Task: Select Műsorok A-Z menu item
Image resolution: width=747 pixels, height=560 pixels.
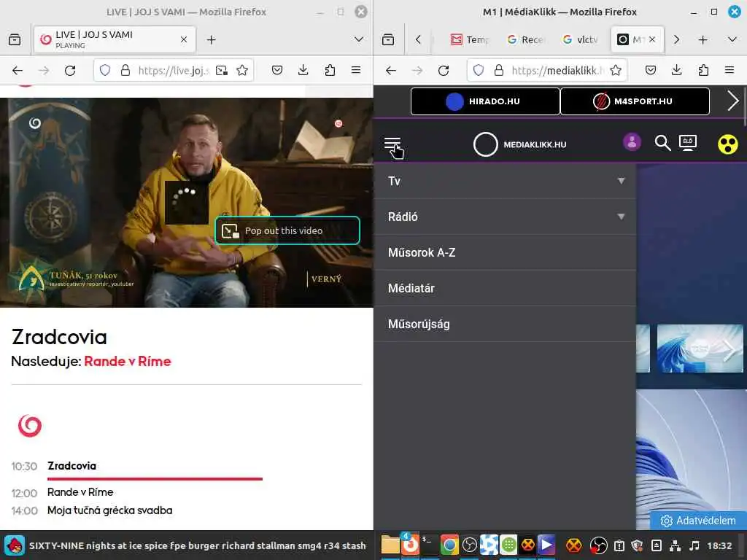Action: 505,252
